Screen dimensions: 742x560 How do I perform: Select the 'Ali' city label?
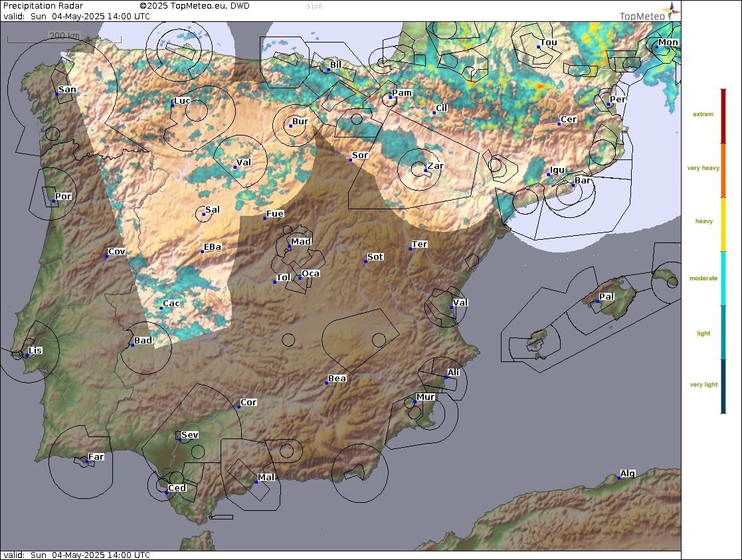(453, 373)
